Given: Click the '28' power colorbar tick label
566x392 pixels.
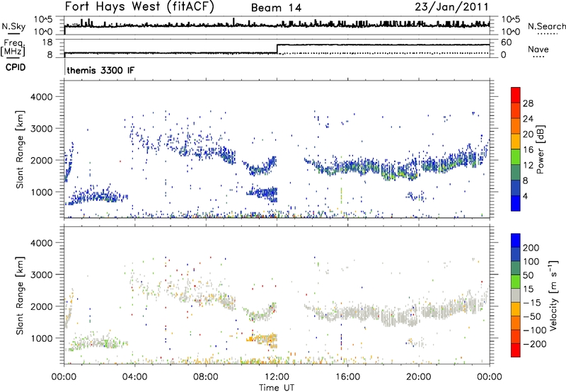Looking at the screenshot, I should [528, 103].
